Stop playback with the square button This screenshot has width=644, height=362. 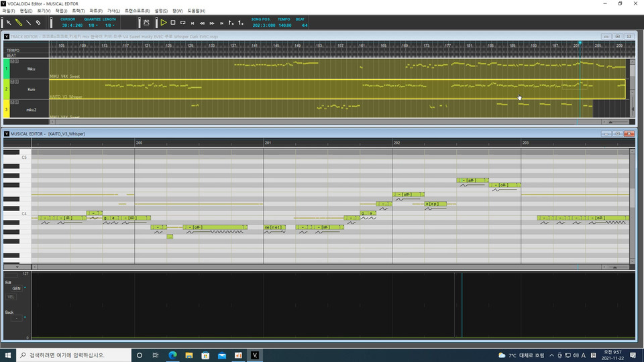[x=173, y=23]
